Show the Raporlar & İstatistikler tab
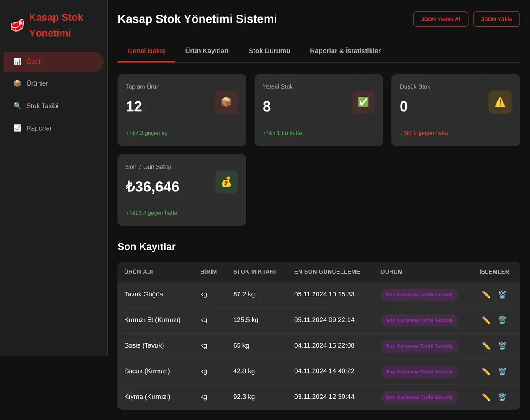 345,51
